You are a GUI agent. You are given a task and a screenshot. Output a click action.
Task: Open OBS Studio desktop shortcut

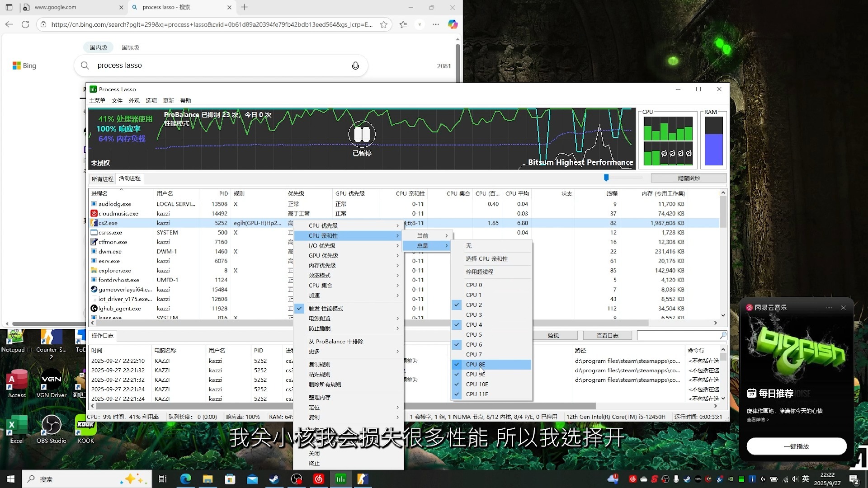[51, 429]
